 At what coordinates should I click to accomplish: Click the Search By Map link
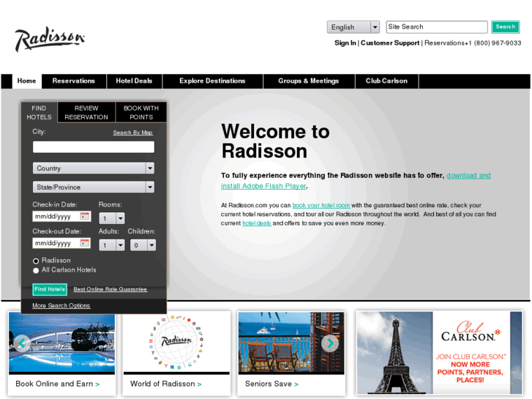132,133
